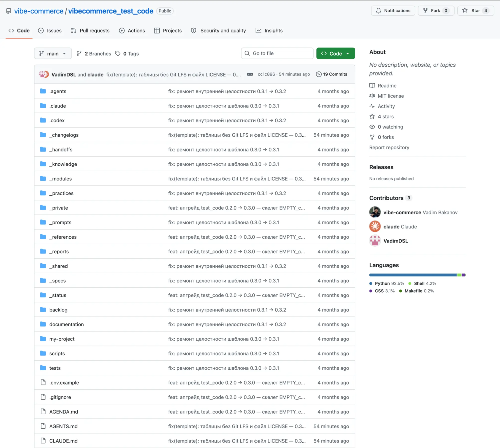The width and height of the screenshot is (500, 448).
Task: Click the Shell green dot in Languages
Action: 410,283
